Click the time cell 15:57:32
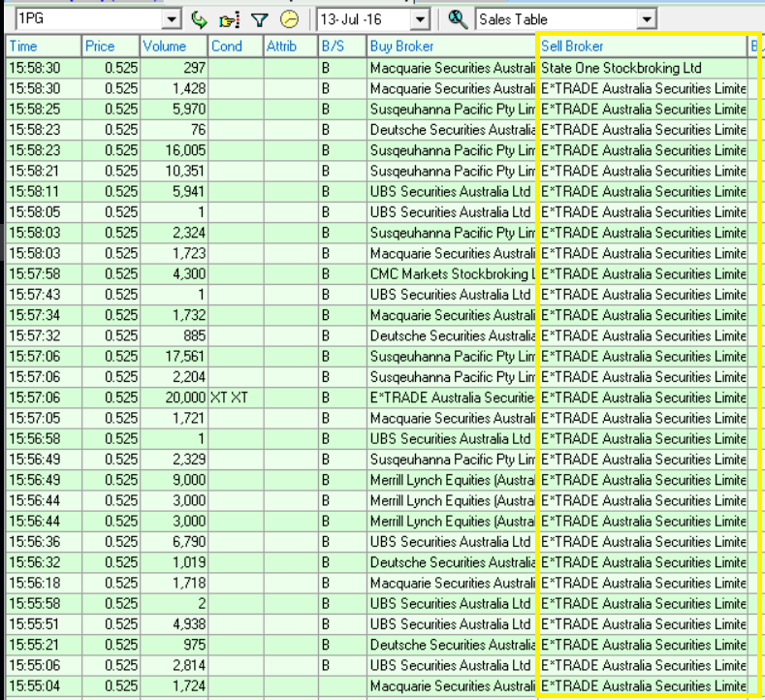The height and width of the screenshot is (700, 765). (x=43, y=336)
